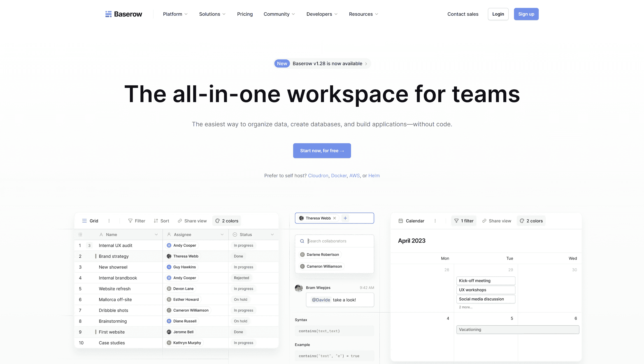The width and height of the screenshot is (644, 364).
Task: Open the Calendar view three-dot menu
Action: 435,221
